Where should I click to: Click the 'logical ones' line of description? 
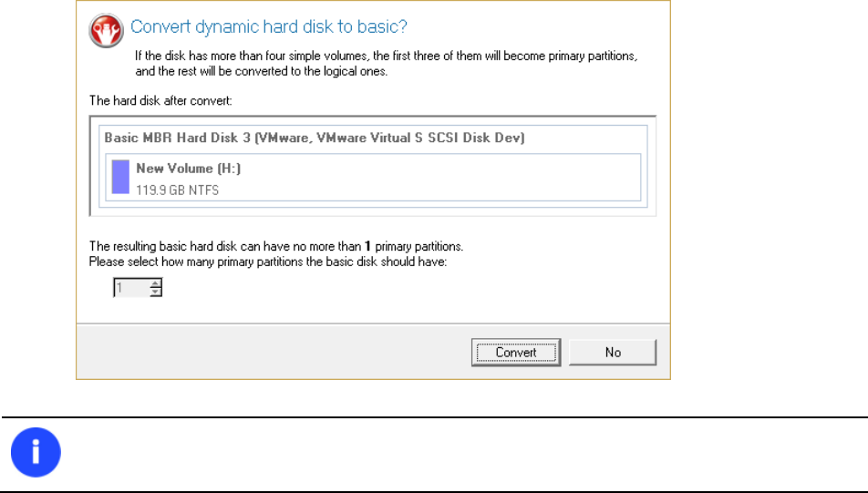(261, 70)
